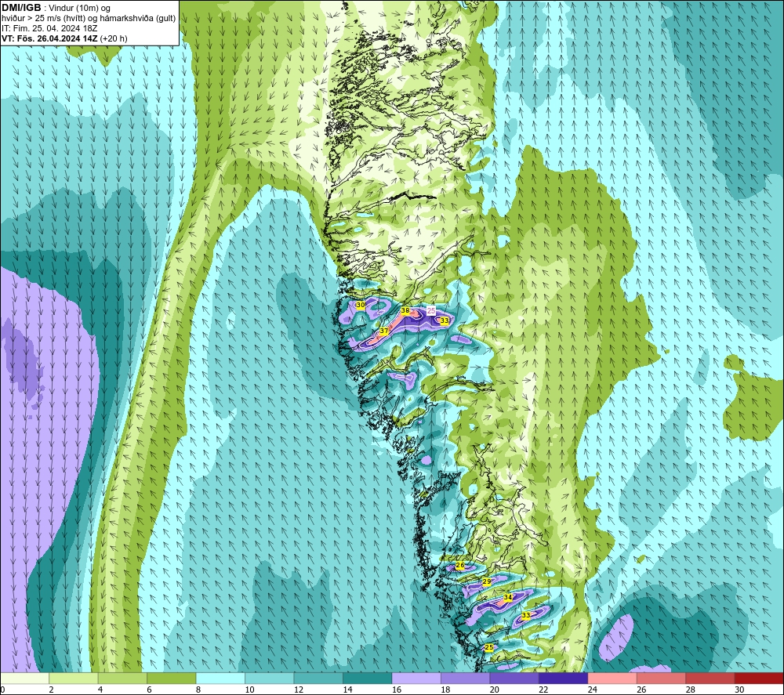
Task: Click the legend scale number 8
Action: 198,690
